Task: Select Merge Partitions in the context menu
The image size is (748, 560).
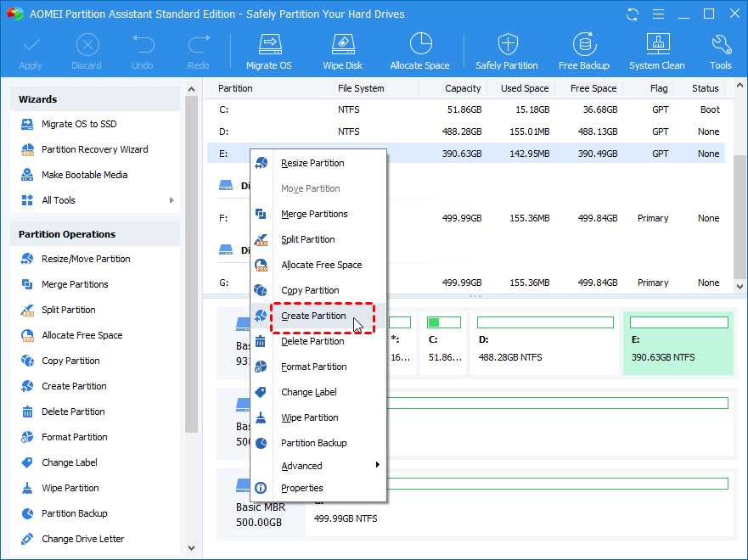Action: (318, 214)
